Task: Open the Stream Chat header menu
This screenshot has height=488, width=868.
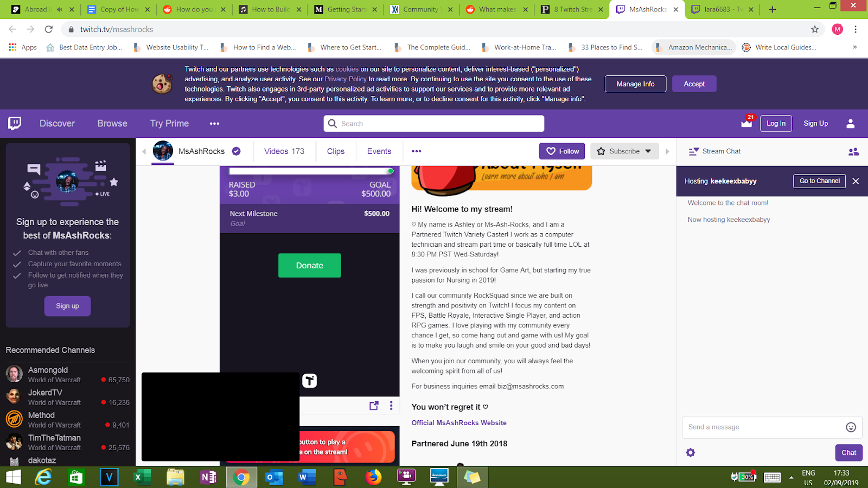Action: pos(693,152)
